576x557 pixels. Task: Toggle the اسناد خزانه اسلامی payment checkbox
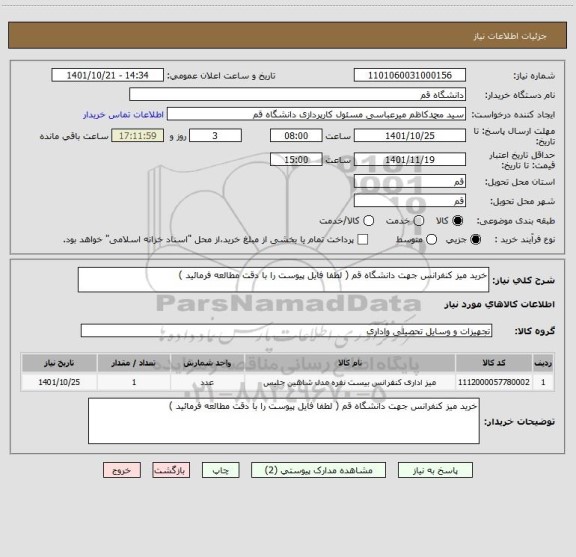pyautogui.click(x=363, y=240)
